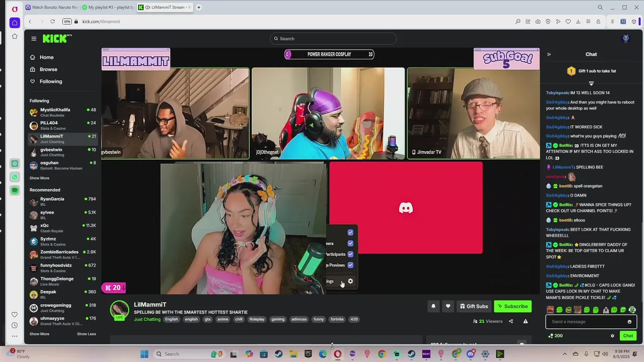This screenshot has width=644, height=362.
Task: Open Spotify in Opera sidebar
Action: pos(15,190)
